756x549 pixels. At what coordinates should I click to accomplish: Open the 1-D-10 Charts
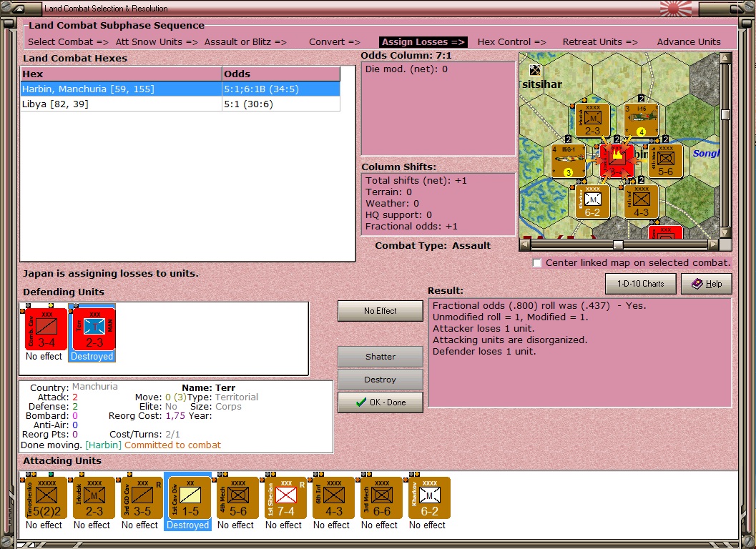(x=641, y=284)
